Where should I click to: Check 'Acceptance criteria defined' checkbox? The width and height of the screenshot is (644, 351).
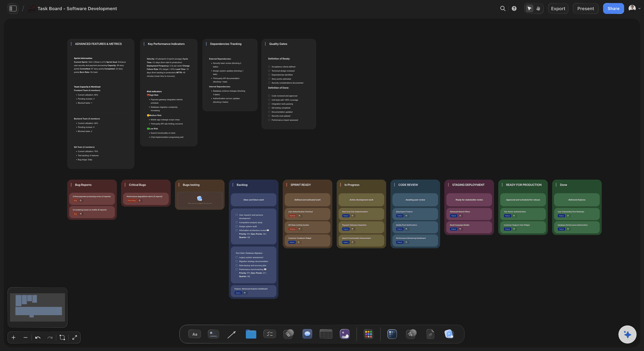269,67
